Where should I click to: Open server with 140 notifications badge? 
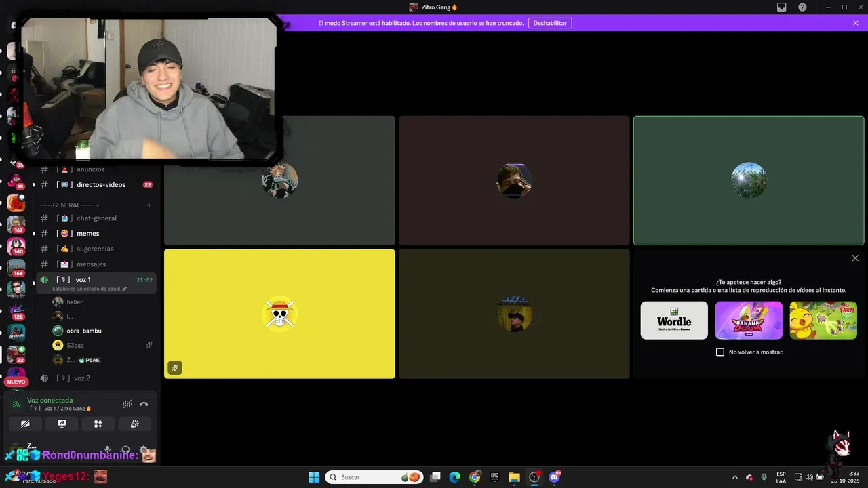click(16, 245)
